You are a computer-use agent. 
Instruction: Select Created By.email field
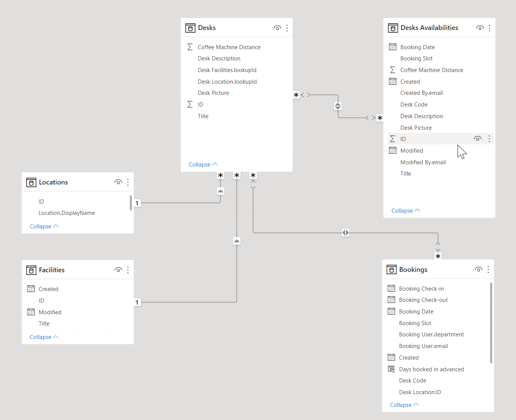422,93
